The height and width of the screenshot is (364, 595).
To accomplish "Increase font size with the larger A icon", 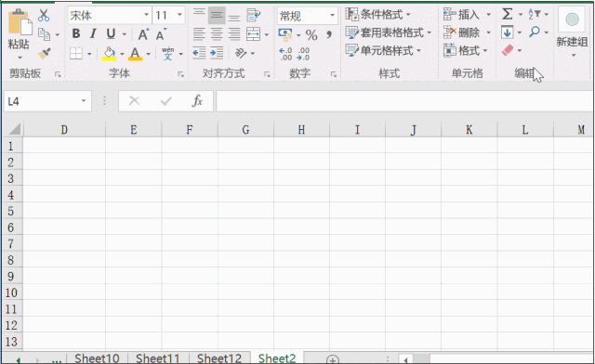I will pyautogui.click(x=143, y=34).
